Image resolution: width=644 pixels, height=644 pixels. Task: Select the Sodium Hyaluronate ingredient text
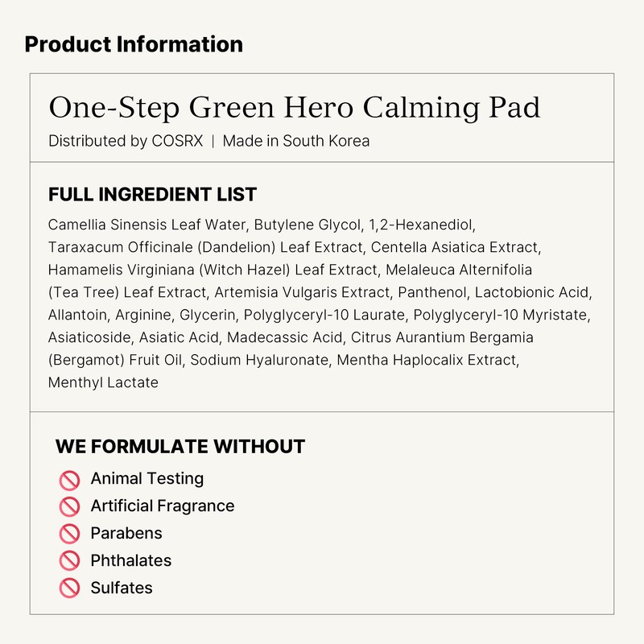pyautogui.click(x=259, y=360)
